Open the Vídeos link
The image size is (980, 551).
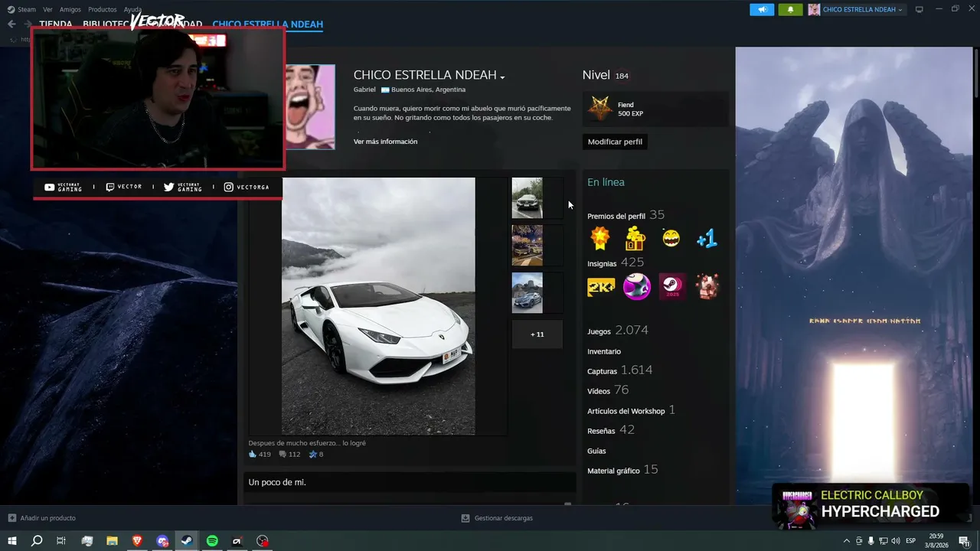tap(599, 392)
